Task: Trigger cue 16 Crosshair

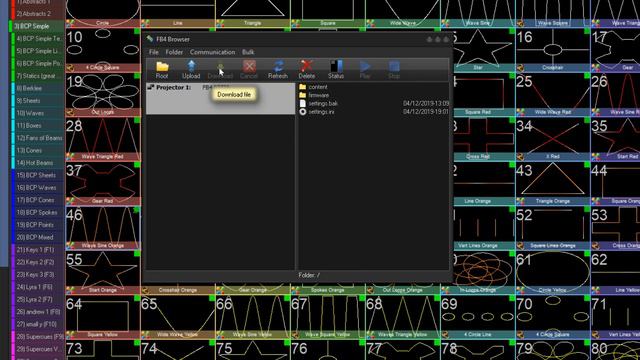Action: [x=553, y=50]
